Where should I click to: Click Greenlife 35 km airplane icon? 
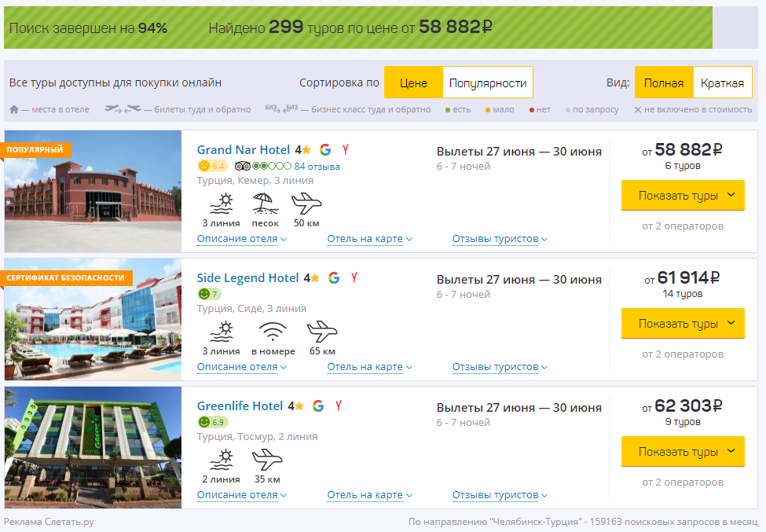pyautogui.click(x=267, y=460)
